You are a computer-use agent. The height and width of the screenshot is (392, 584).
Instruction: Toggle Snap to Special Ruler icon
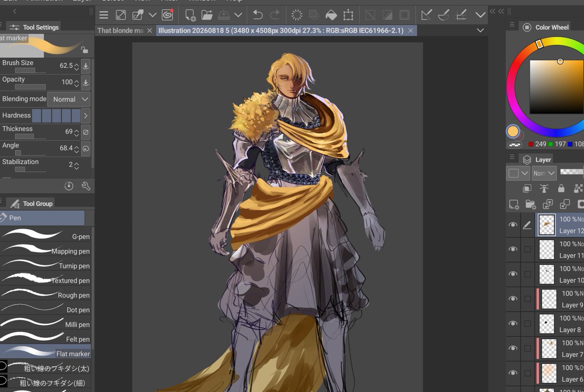pyautogui.click(x=444, y=15)
